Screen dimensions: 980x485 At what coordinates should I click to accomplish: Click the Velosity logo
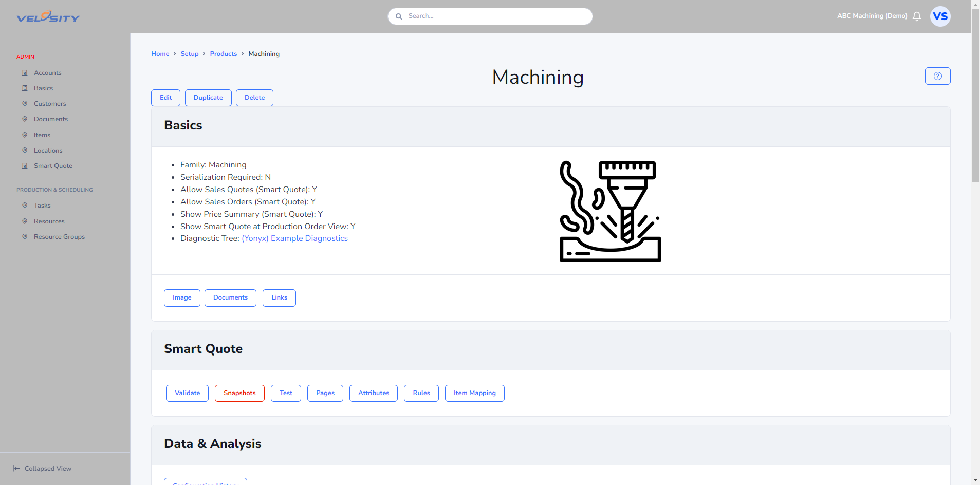point(48,17)
